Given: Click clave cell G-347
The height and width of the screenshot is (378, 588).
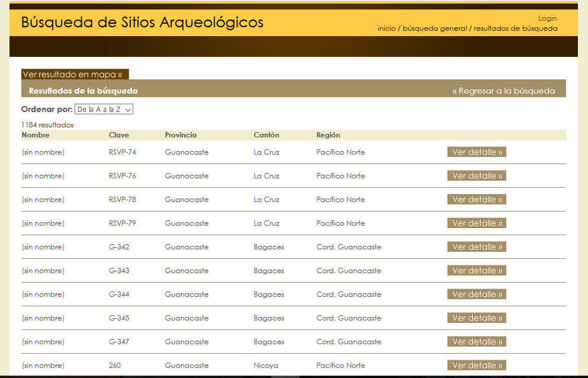Looking at the screenshot, I should pos(119,341).
